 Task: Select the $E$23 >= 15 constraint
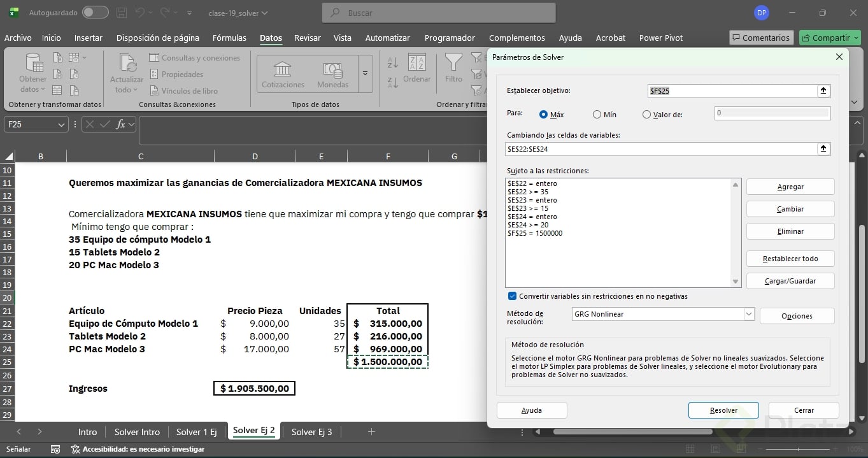pyautogui.click(x=528, y=208)
